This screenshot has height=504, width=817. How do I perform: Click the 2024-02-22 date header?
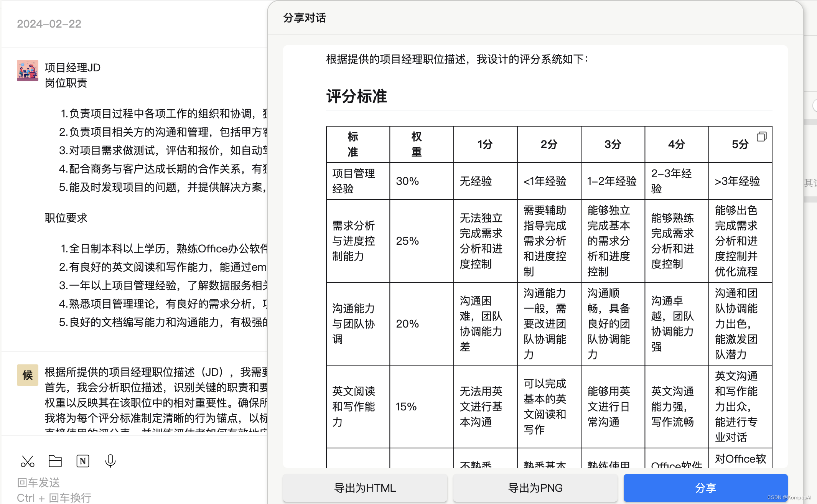pyautogui.click(x=49, y=24)
